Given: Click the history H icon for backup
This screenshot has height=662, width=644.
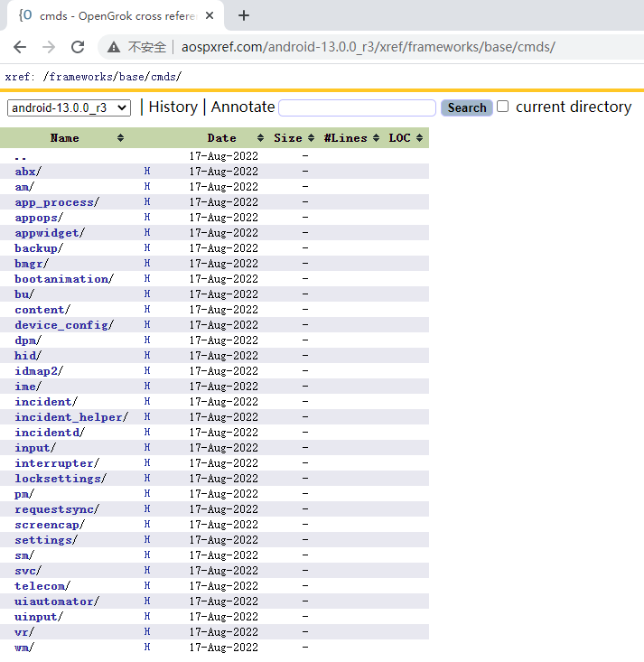Looking at the screenshot, I should 147,247.
